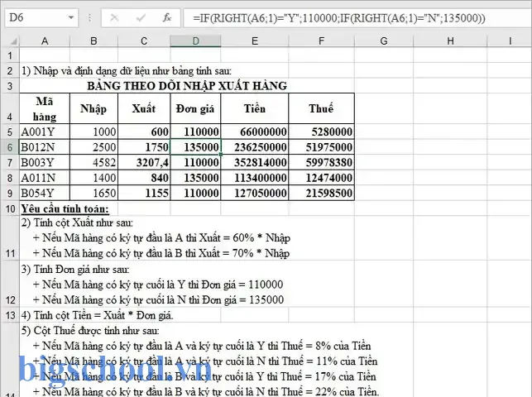The width and height of the screenshot is (532, 397).
Task: Select the cell with value 1155
Action: (144, 193)
